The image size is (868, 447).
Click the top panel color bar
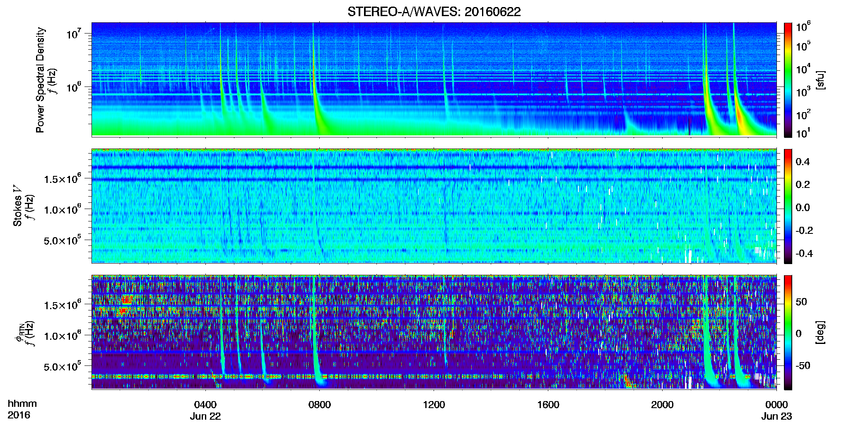788,80
